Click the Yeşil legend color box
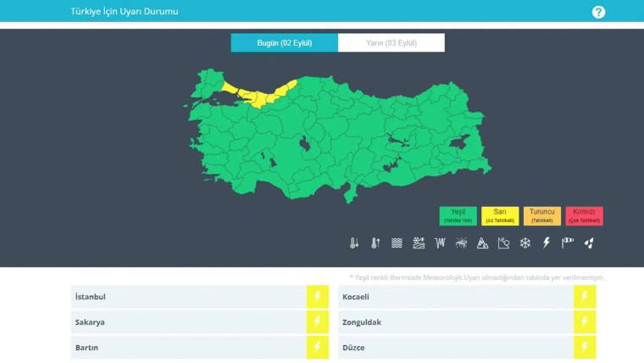 coord(458,215)
